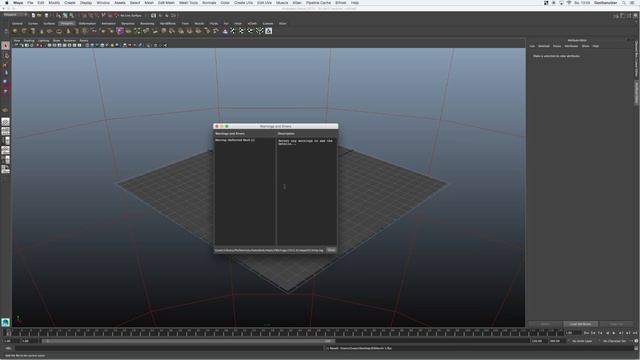Viewport: 640px width, 360px height.
Task: Create a polygon cylinder from the shelf
Action: (32, 31)
